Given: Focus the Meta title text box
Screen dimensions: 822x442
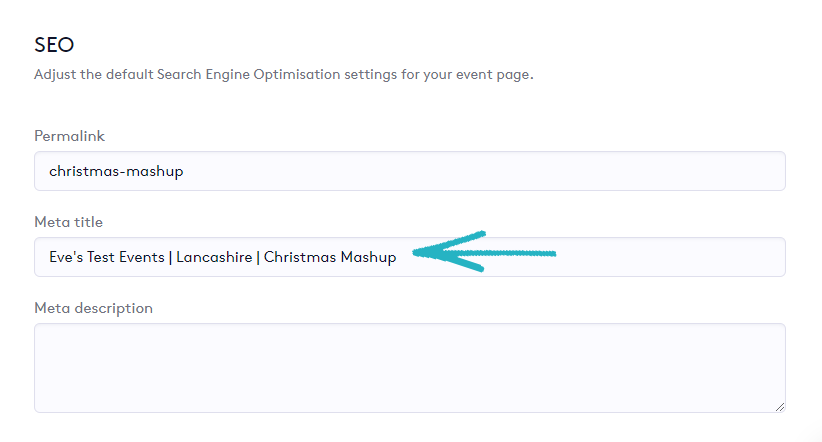Looking at the screenshot, I should [600, 257].
